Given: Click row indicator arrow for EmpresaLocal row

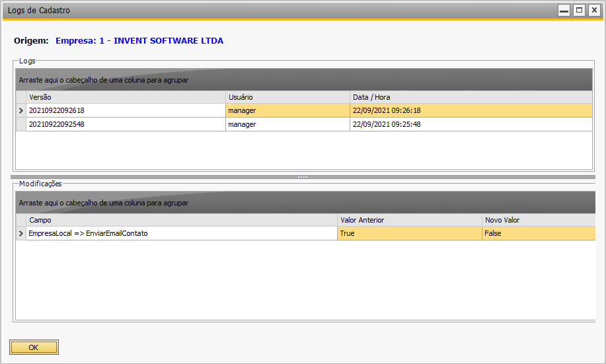Looking at the screenshot, I should coord(21,233).
